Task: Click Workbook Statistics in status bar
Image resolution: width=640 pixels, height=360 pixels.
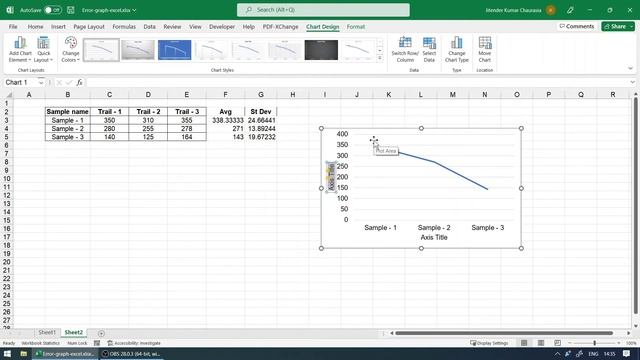Action: [40, 343]
